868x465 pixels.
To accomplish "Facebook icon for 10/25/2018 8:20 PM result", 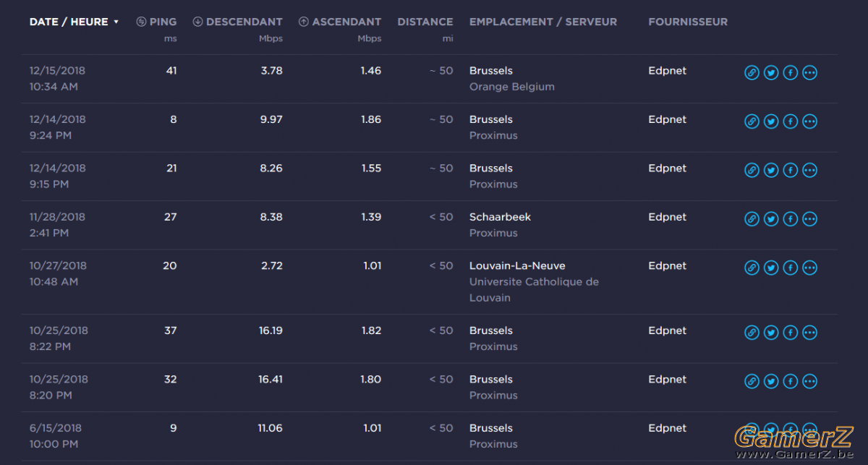I will (x=791, y=382).
